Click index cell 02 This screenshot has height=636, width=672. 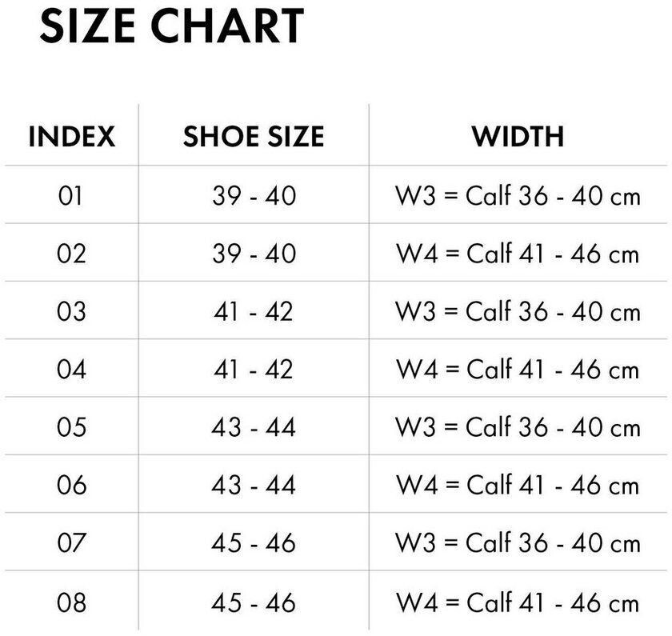[71, 253]
